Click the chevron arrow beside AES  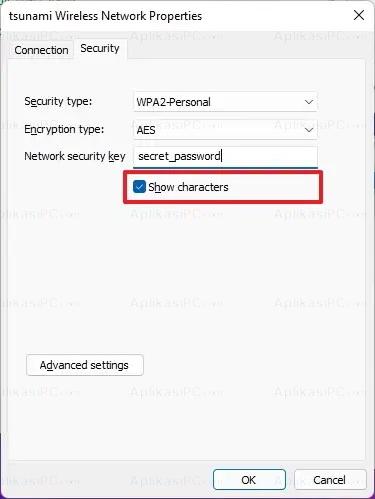pos(309,130)
